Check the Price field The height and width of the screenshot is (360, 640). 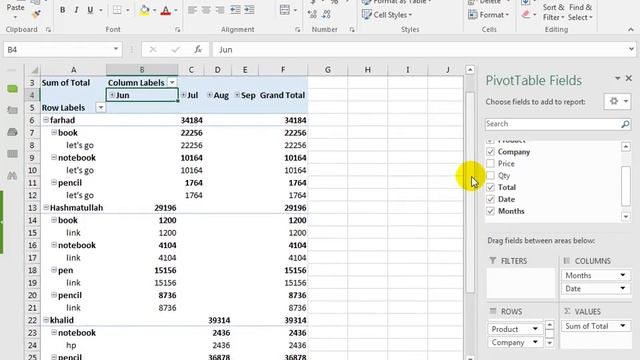click(x=491, y=164)
